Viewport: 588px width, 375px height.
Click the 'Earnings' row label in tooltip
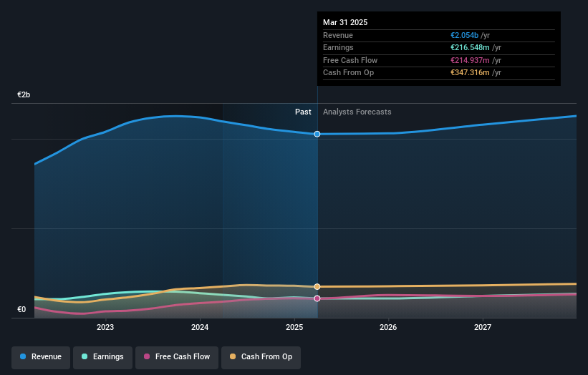coord(338,47)
